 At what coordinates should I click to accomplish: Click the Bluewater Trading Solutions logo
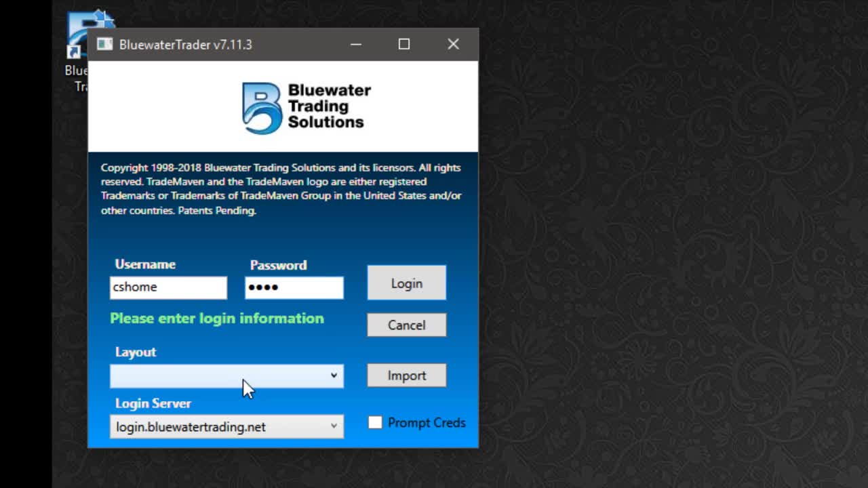[306, 107]
